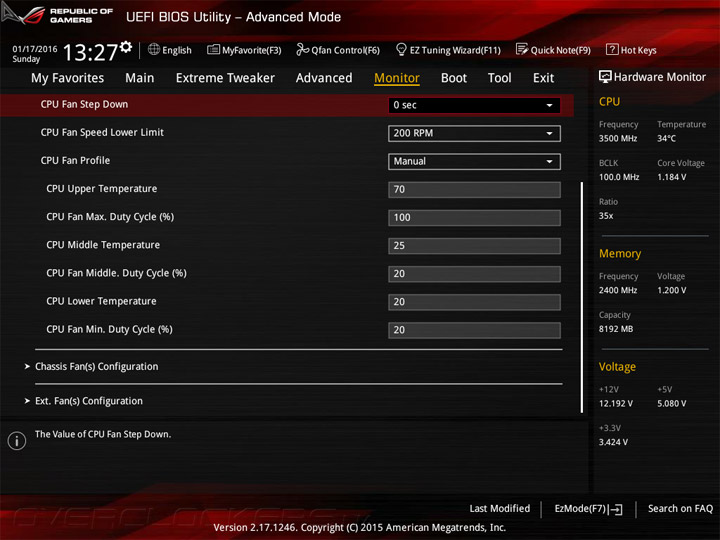Click the +5V reading 5.080 V

click(671, 403)
